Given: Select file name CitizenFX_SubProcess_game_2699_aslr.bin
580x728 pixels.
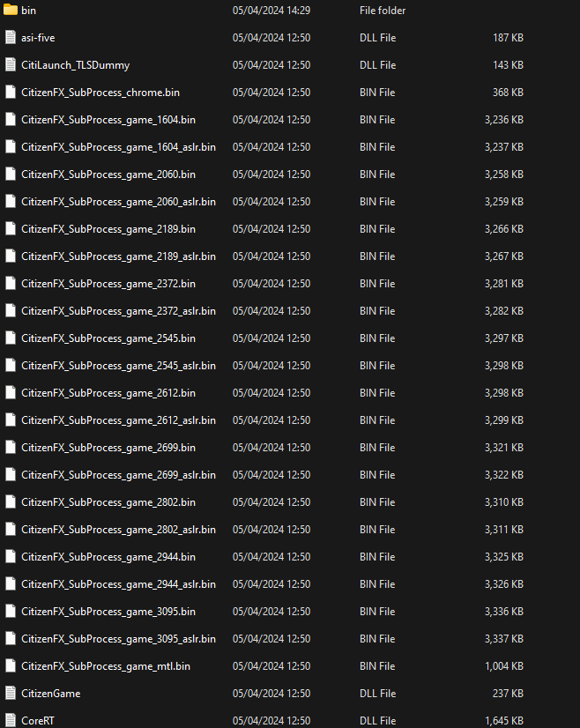Looking at the screenshot, I should (118, 474).
